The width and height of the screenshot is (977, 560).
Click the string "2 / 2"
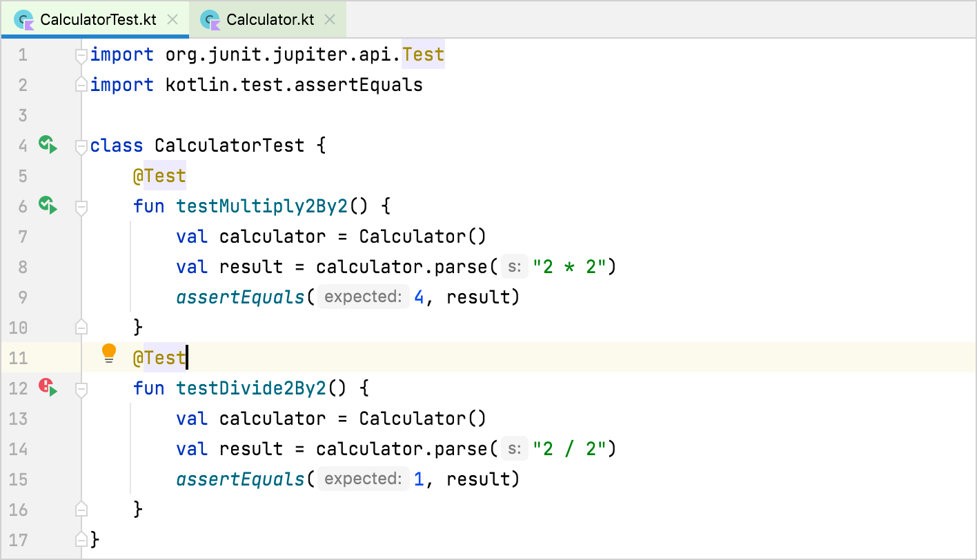(x=569, y=449)
